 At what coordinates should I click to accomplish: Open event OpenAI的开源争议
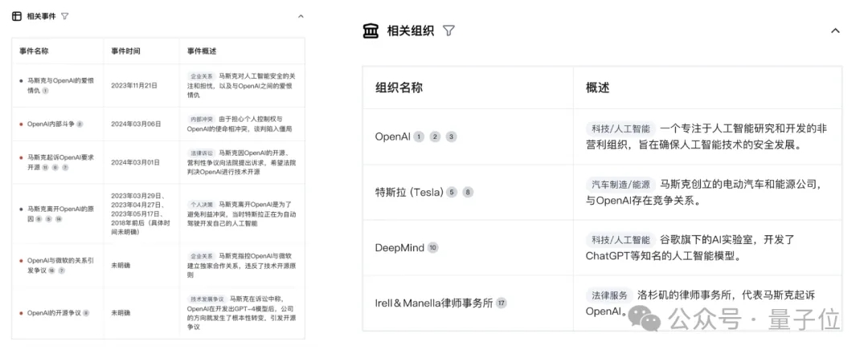[55, 313]
